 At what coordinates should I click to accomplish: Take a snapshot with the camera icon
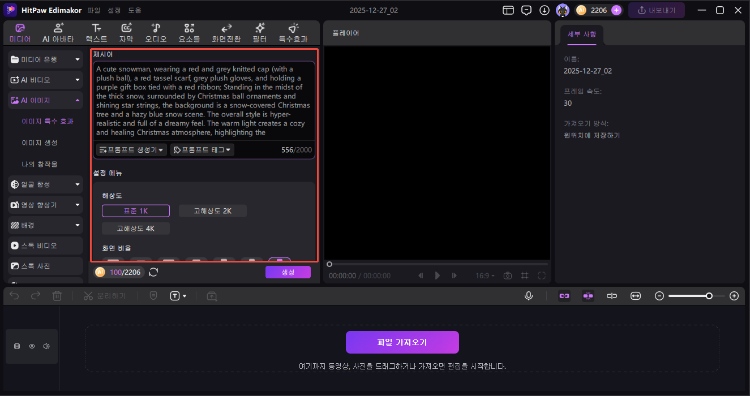[x=507, y=275]
